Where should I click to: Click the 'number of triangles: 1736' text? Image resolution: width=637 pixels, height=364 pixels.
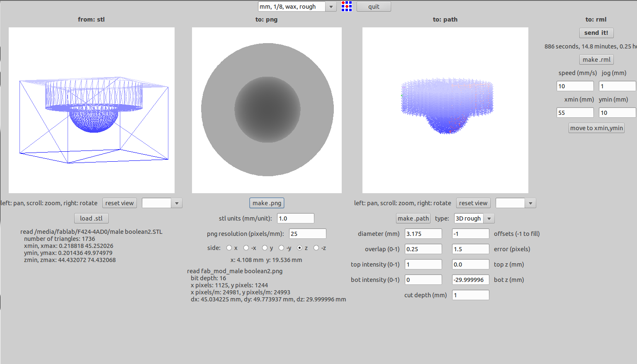coord(59,239)
